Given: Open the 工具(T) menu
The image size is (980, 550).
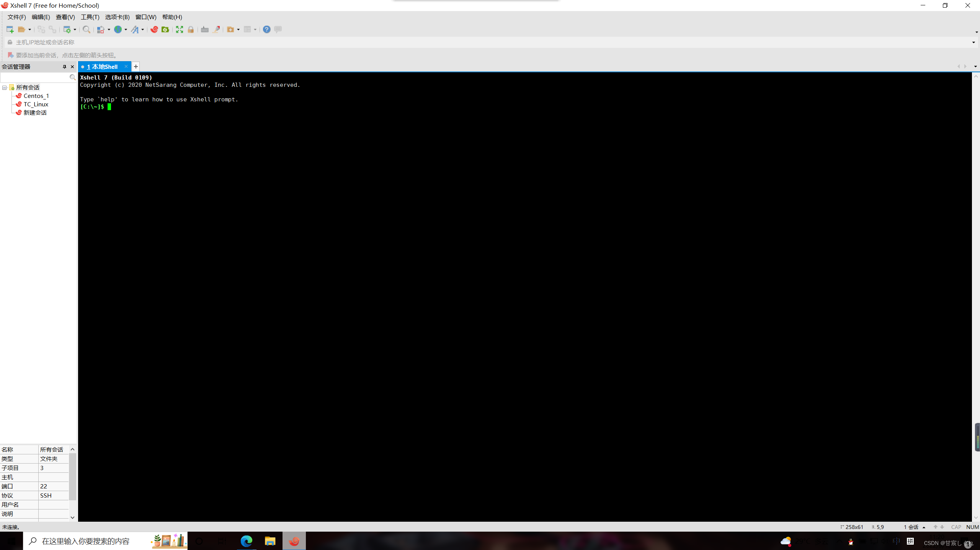Looking at the screenshot, I should (90, 17).
